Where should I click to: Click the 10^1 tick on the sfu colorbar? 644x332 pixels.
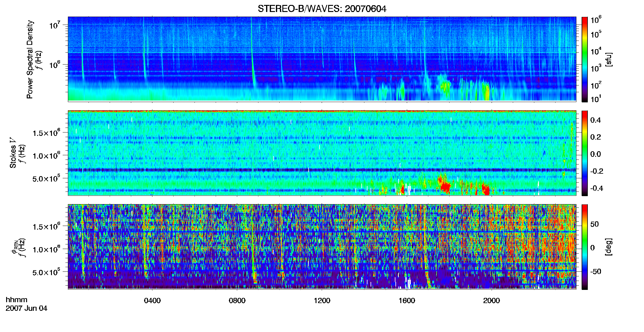(x=596, y=99)
